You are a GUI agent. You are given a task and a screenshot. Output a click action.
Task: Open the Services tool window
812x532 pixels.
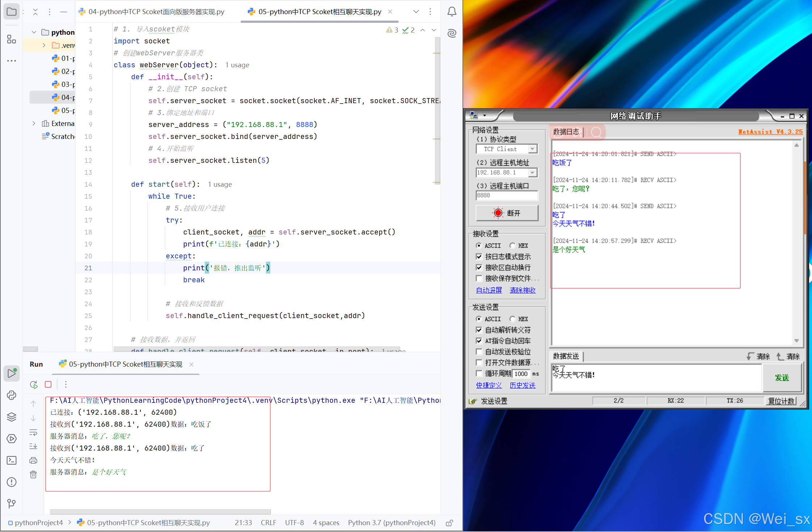[x=11, y=417]
